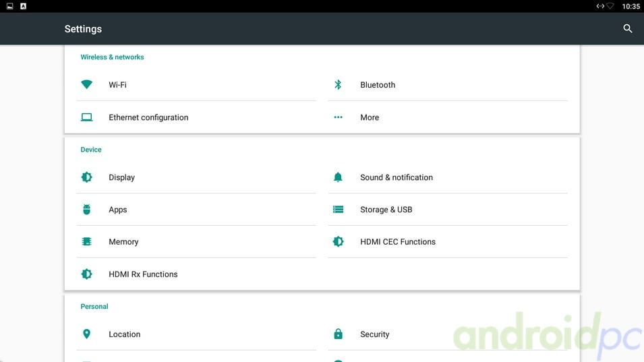Click the HDMI CEC Functions icon
Screen dimensions: 644x362
click(x=338, y=241)
